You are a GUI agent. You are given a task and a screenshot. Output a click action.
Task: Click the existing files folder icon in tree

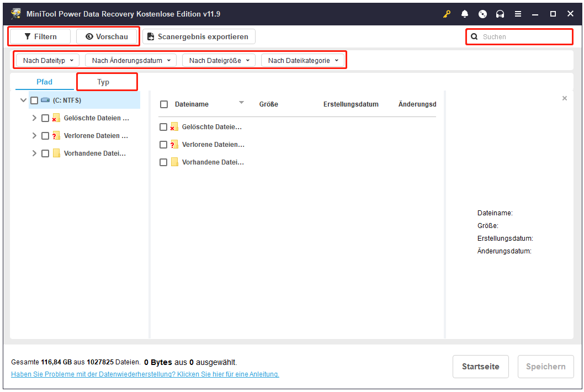point(56,153)
